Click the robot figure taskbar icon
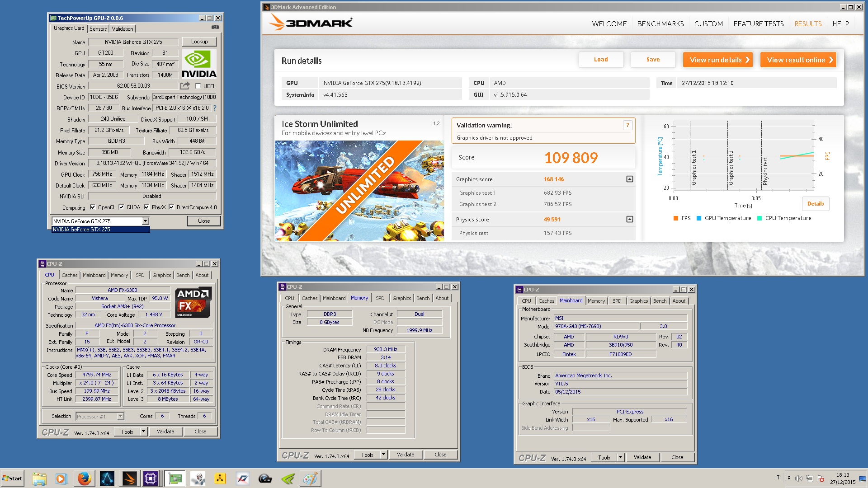 [x=198, y=479]
